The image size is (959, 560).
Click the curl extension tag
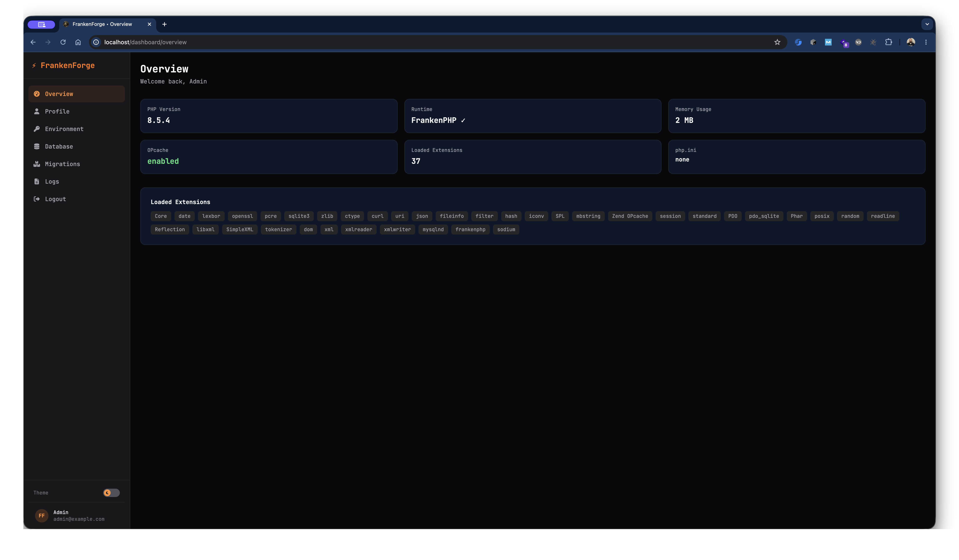[377, 216]
